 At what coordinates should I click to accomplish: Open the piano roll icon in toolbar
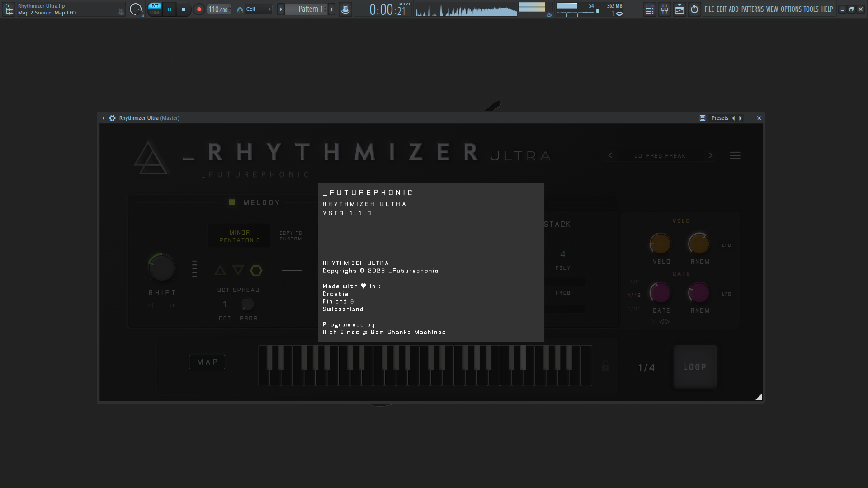[x=679, y=9]
